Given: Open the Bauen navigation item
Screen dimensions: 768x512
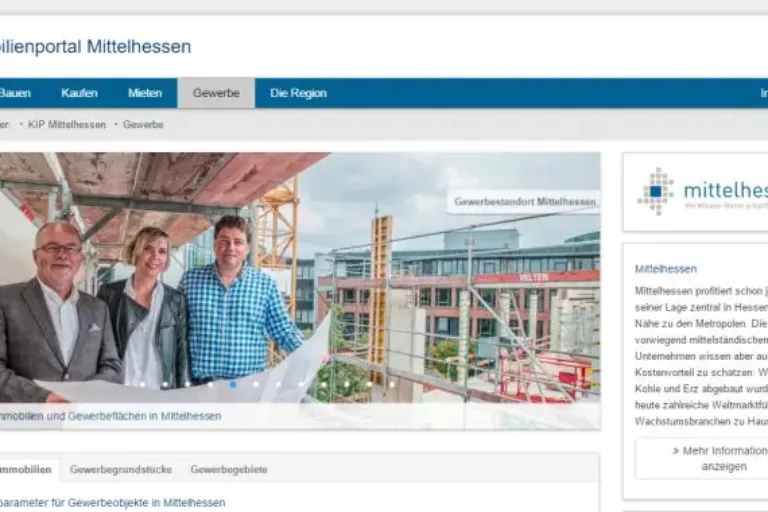Looking at the screenshot, I should pyautogui.click(x=15, y=93).
